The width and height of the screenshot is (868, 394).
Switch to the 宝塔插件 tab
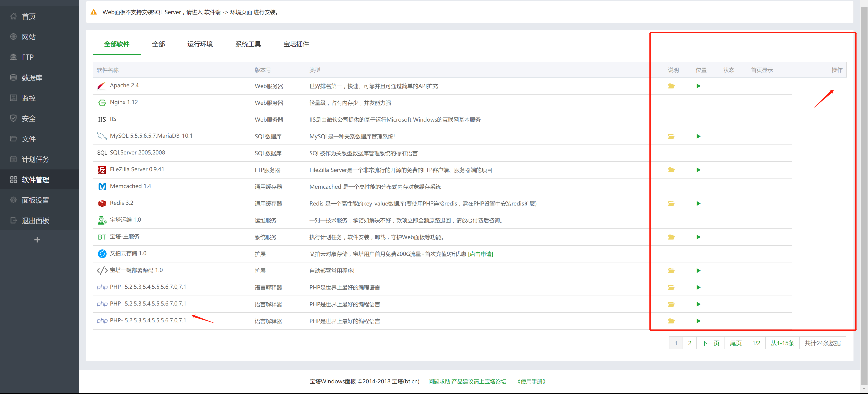296,44
